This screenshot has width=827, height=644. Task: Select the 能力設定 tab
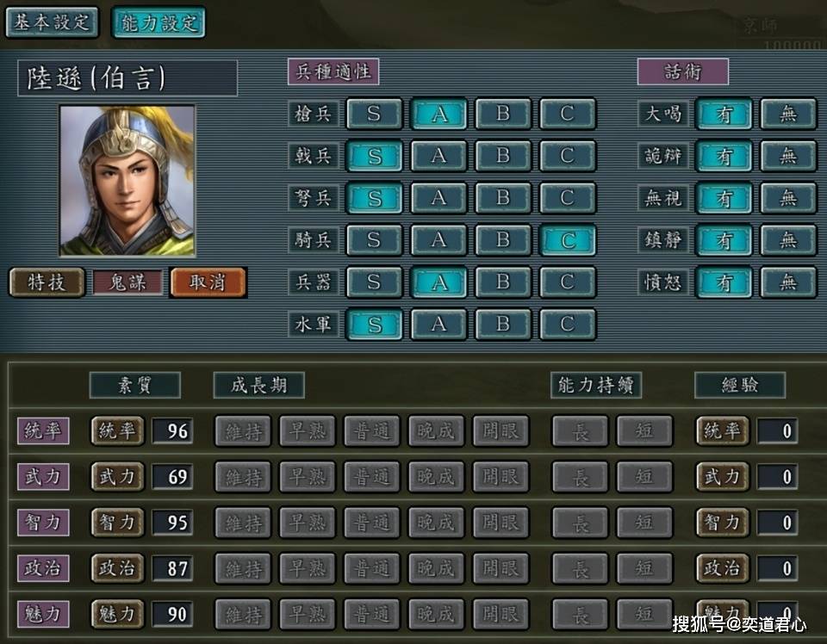coord(159,22)
